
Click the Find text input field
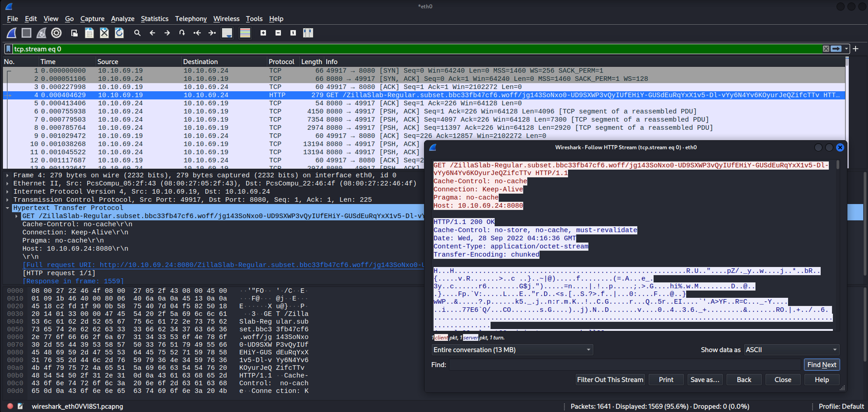(625, 365)
